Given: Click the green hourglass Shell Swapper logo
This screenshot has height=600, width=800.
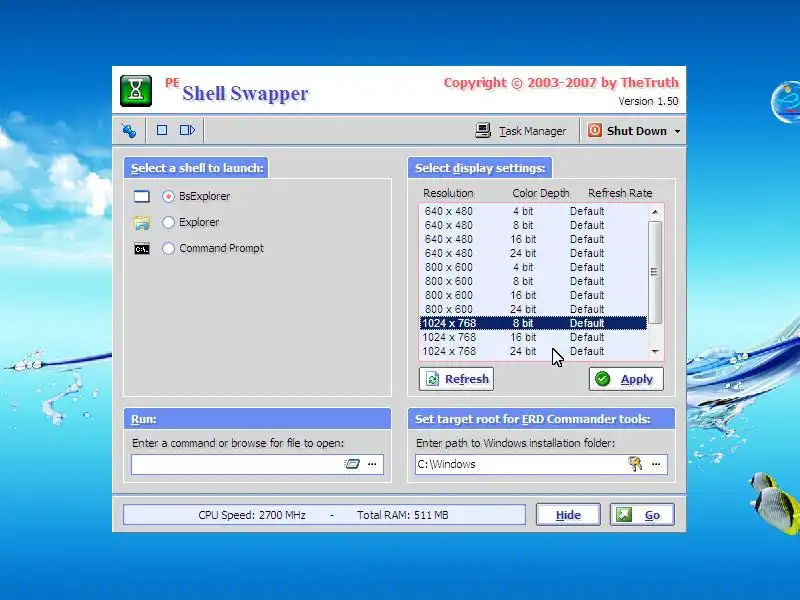Looking at the screenshot, I should [136, 91].
